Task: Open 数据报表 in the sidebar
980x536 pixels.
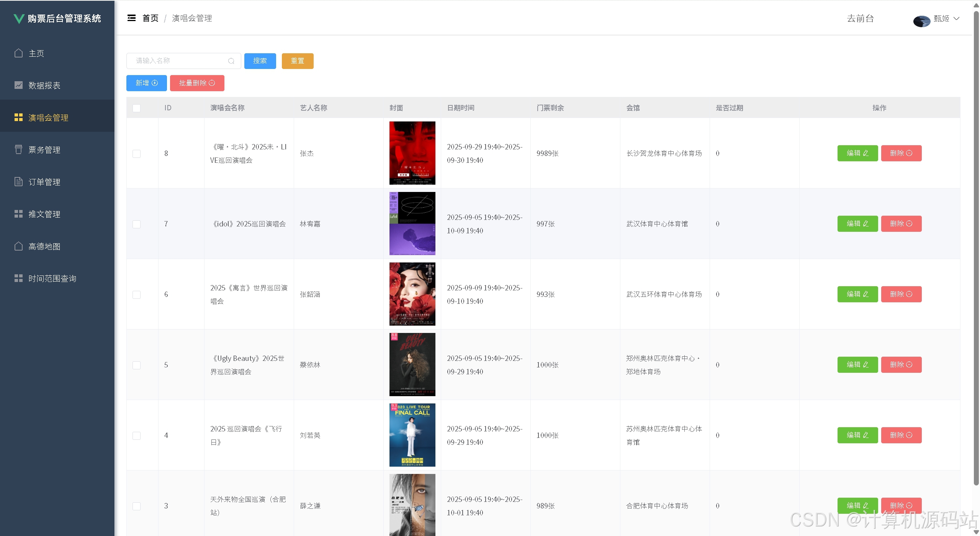Action: point(57,85)
